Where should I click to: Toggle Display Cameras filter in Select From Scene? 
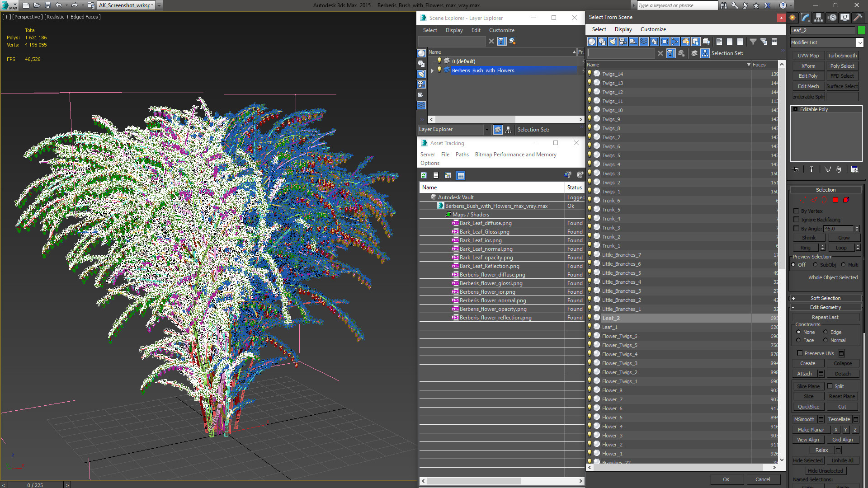(x=623, y=42)
